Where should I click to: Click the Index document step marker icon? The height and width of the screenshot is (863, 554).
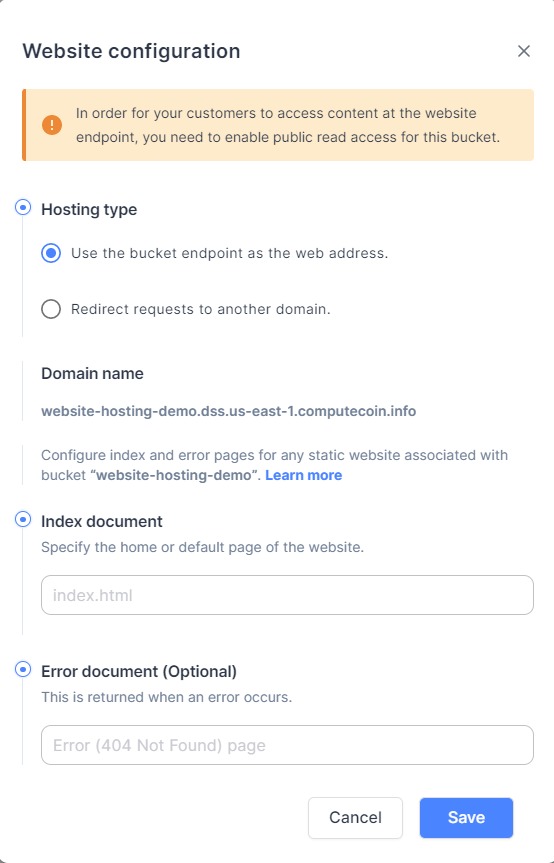coord(23,519)
